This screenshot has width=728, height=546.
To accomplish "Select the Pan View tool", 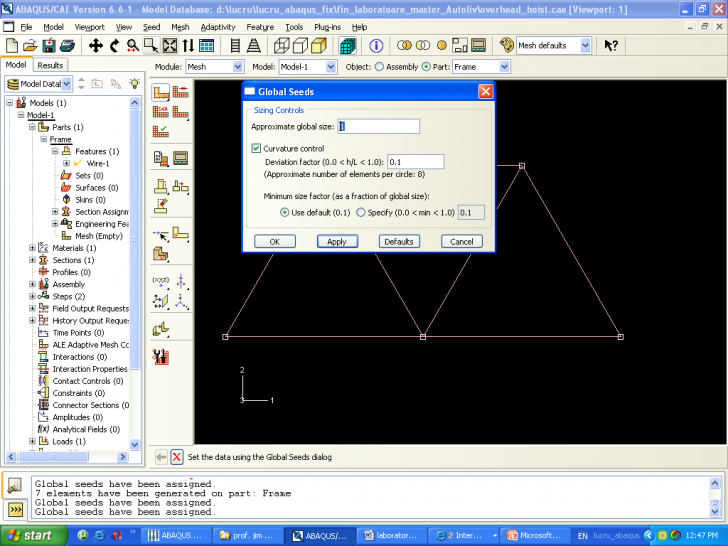I will [96, 46].
